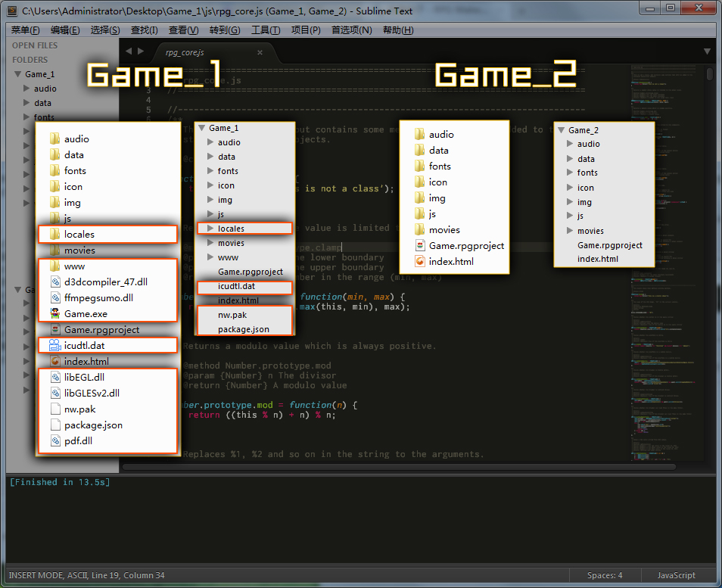Click the 'Returns a modulo value' comment line
This screenshot has height=588, width=722.
(x=309, y=346)
